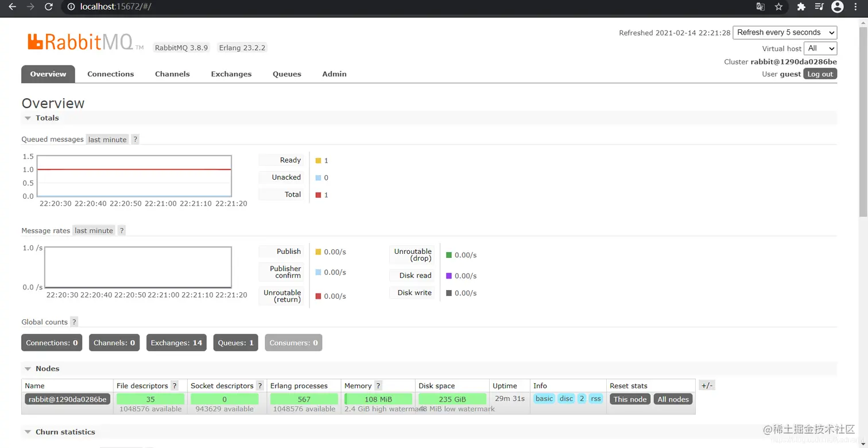Open the Refresh every 5 seconds dropdown
868x448 pixels.
tap(785, 33)
